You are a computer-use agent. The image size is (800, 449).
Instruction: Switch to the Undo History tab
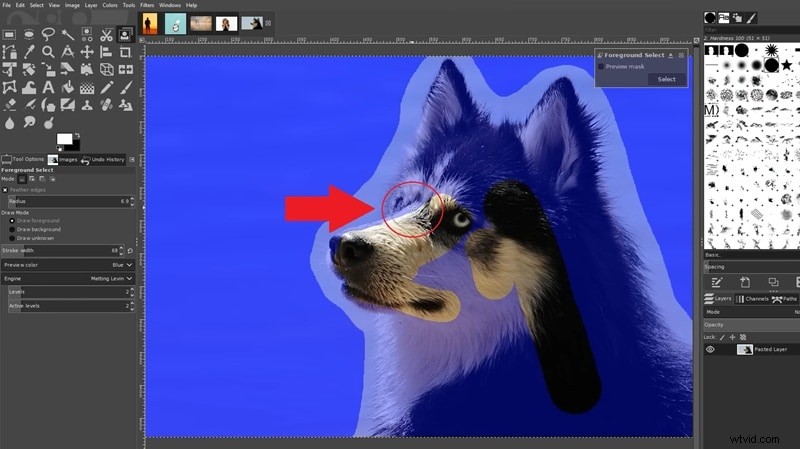103,160
